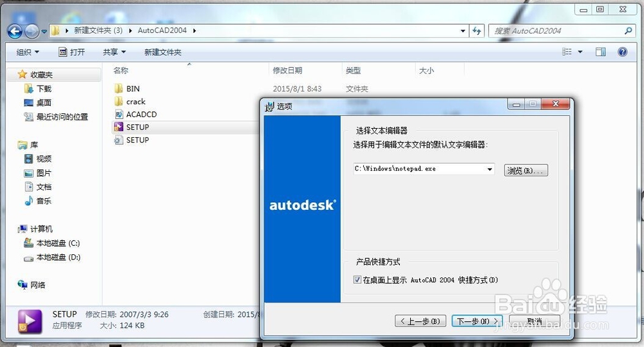Open the 共享 menu
Image resolution: width=644 pixels, height=347 pixels.
point(114,52)
